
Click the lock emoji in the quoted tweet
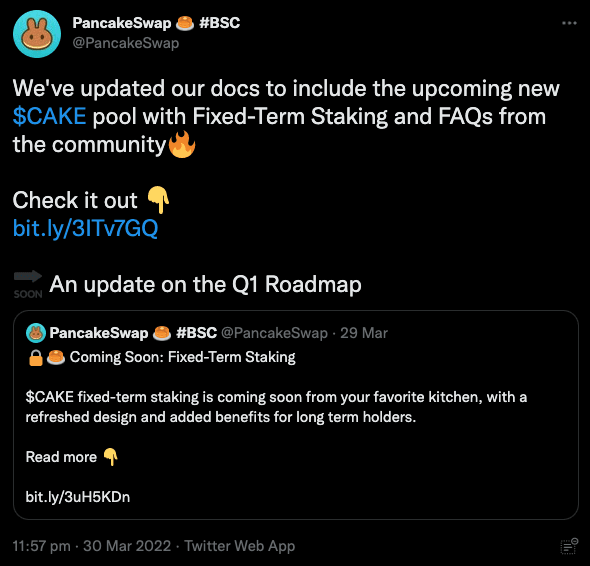(36, 358)
